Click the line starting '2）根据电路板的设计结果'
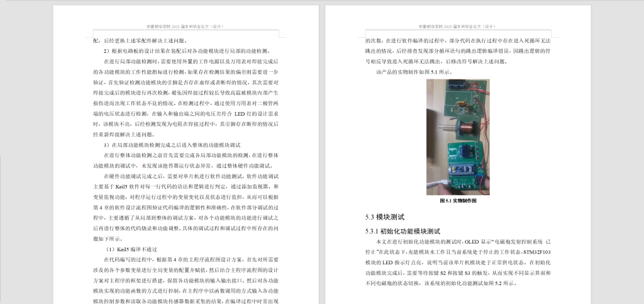The width and height of the screenshot is (644, 304). pyautogui.click(x=187, y=52)
